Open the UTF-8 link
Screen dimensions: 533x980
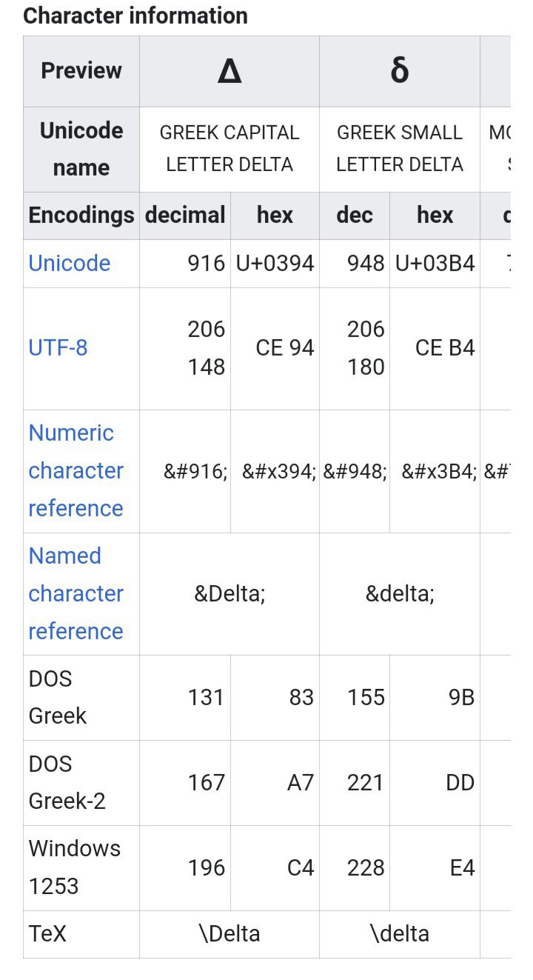(x=58, y=347)
